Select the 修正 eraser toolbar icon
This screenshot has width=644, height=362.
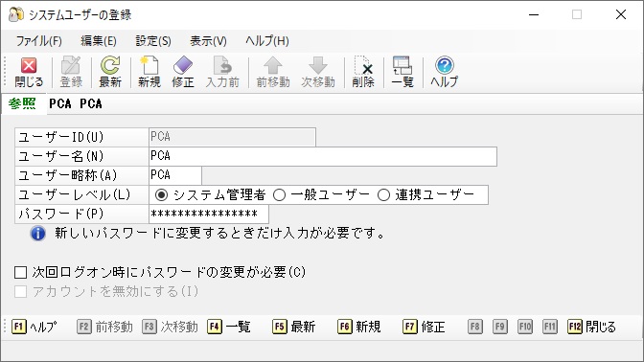[183, 66]
